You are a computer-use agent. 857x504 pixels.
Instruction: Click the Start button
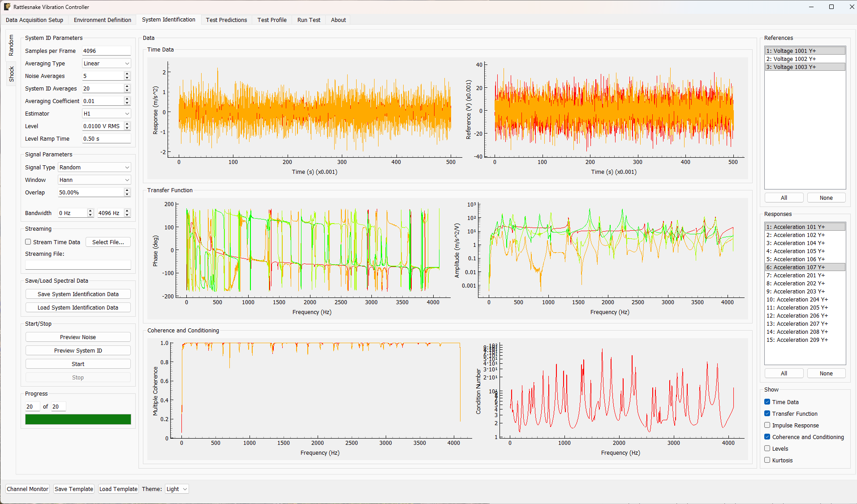[x=78, y=364]
